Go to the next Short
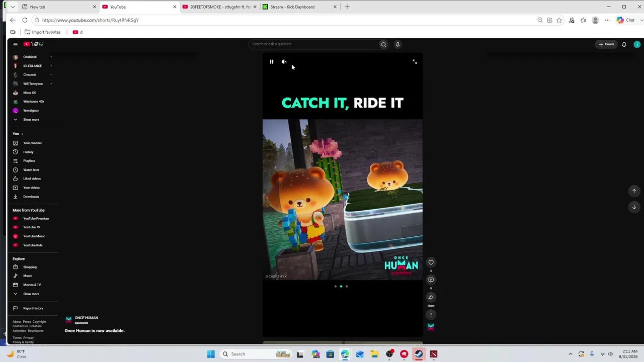The height and width of the screenshot is (362, 644). pos(634,207)
